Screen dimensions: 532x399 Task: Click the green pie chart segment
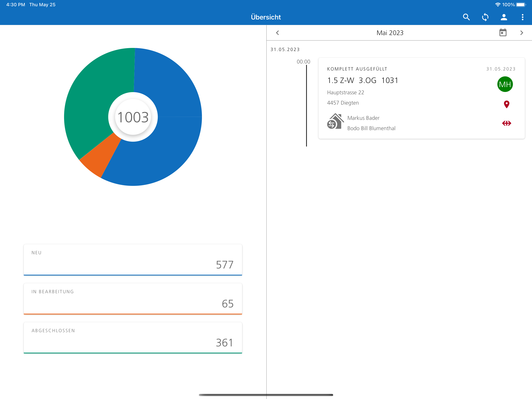tap(94, 96)
